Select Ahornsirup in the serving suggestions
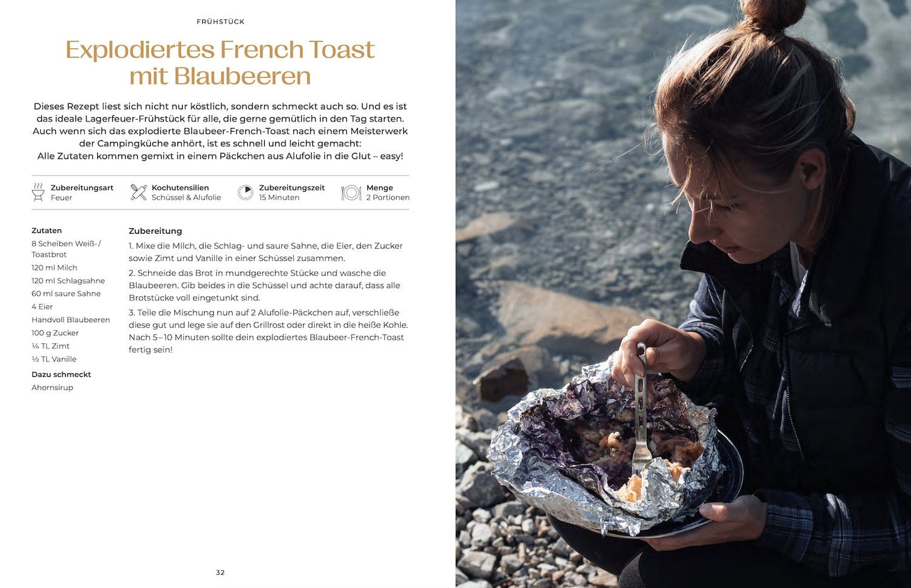 click(x=52, y=388)
